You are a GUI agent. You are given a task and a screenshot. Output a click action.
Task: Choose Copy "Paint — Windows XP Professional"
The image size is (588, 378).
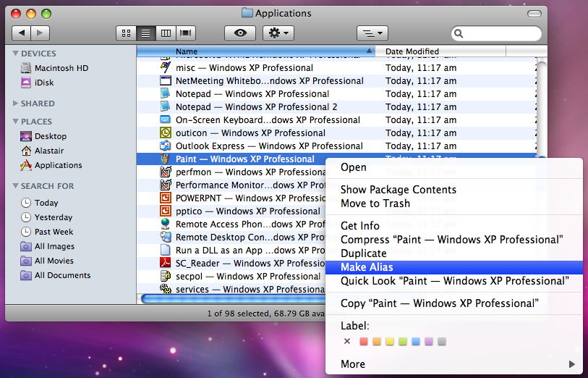tap(454, 303)
